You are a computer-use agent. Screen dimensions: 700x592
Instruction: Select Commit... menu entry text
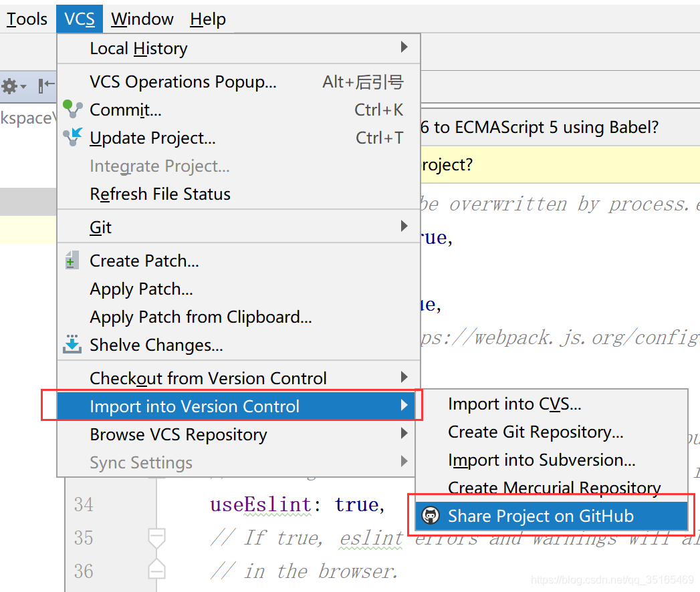pos(126,110)
